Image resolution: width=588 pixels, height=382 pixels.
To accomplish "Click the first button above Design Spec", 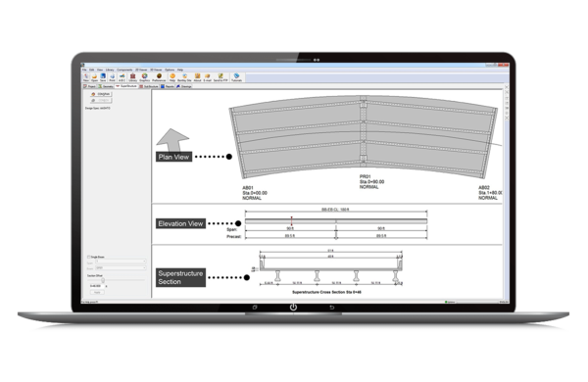I will (x=101, y=94).
